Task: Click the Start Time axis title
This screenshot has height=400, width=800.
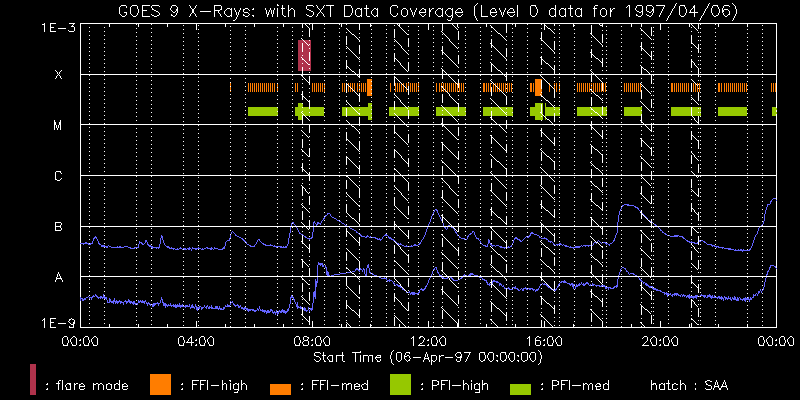Action: point(427,356)
